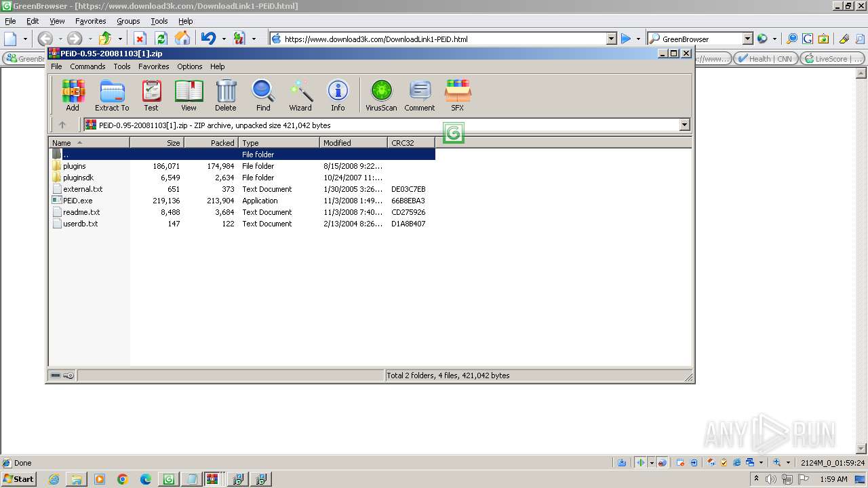Screen dimensions: 868x488
Task: Open the Find magnifier tool
Action: 263,95
